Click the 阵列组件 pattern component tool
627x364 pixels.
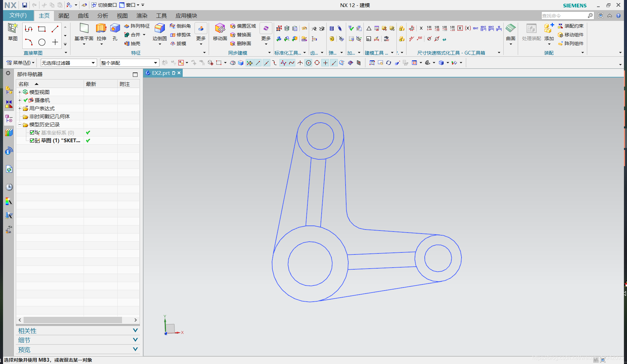point(571,43)
